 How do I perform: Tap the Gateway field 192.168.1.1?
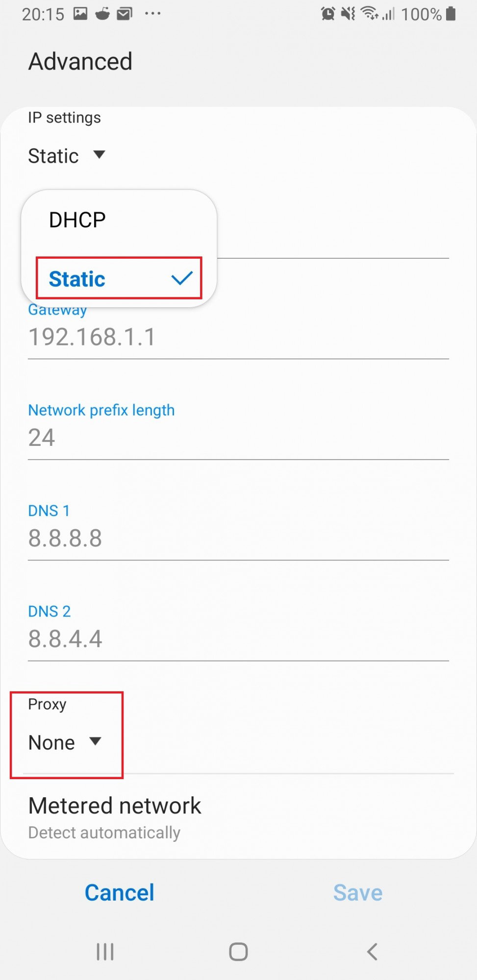click(x=238, y=337)
